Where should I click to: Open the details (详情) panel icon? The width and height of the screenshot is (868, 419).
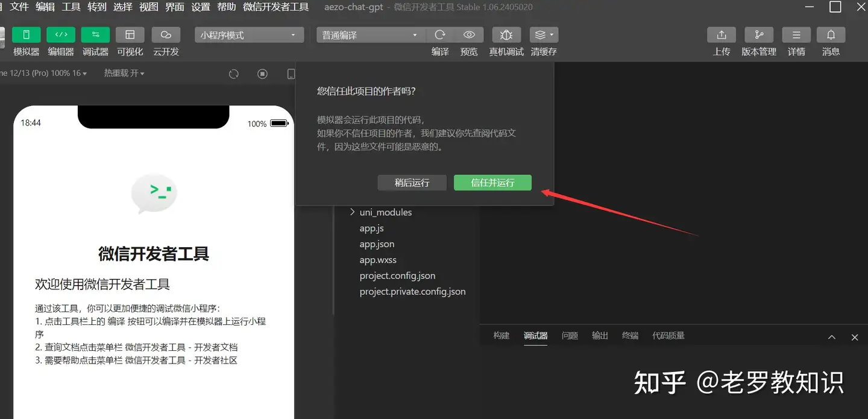(x=796, y=35)
